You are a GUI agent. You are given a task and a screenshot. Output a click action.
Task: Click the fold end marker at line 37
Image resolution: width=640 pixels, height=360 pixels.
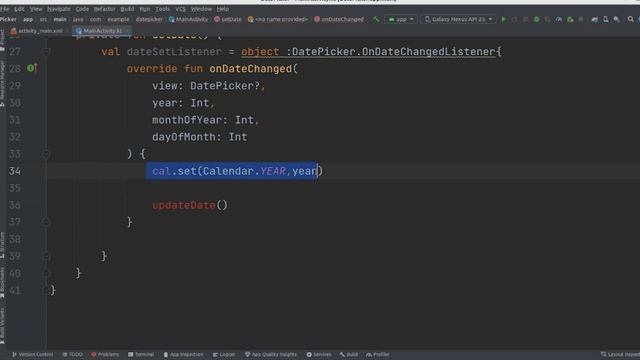(46, 222)
